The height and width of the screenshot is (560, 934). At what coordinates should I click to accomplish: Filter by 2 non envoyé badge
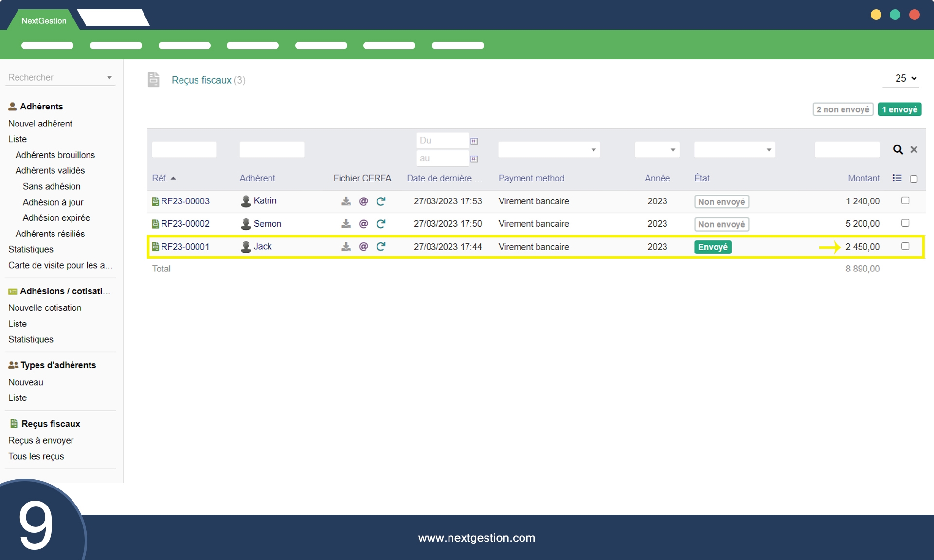843,109
